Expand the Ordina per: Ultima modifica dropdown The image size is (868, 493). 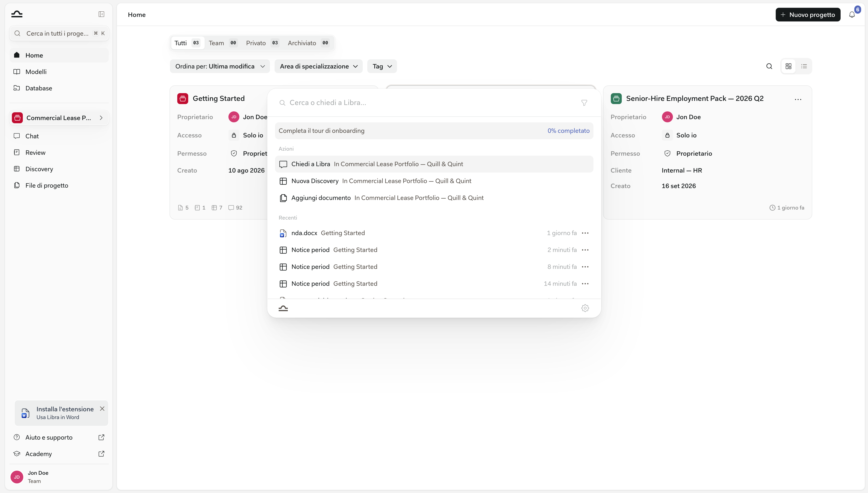(x=220, y=66)
